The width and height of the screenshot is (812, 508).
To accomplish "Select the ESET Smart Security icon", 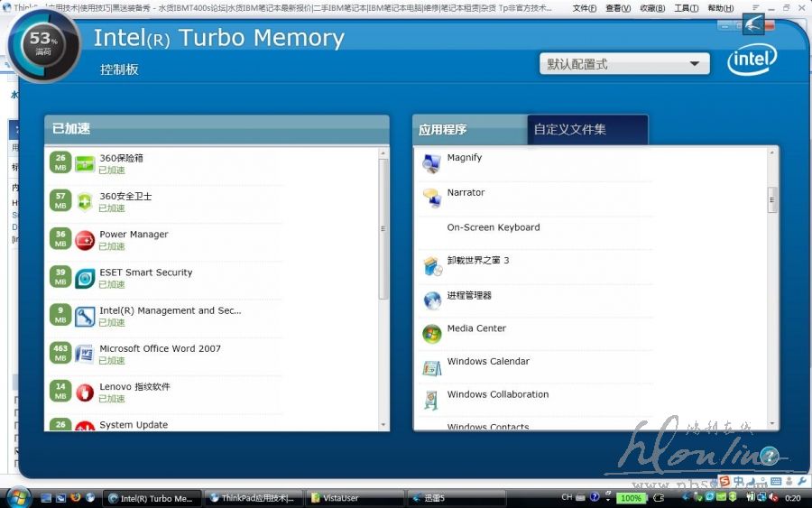I will coord(85,278).
